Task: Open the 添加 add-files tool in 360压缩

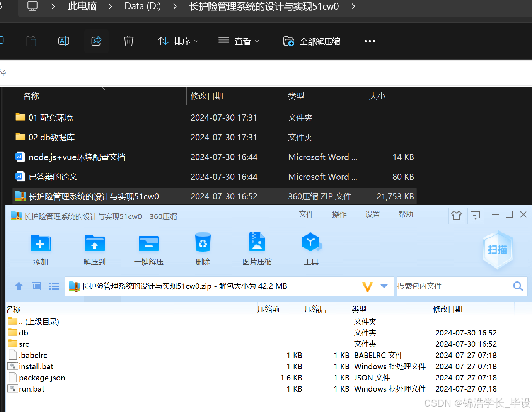Action: [40, 247]
